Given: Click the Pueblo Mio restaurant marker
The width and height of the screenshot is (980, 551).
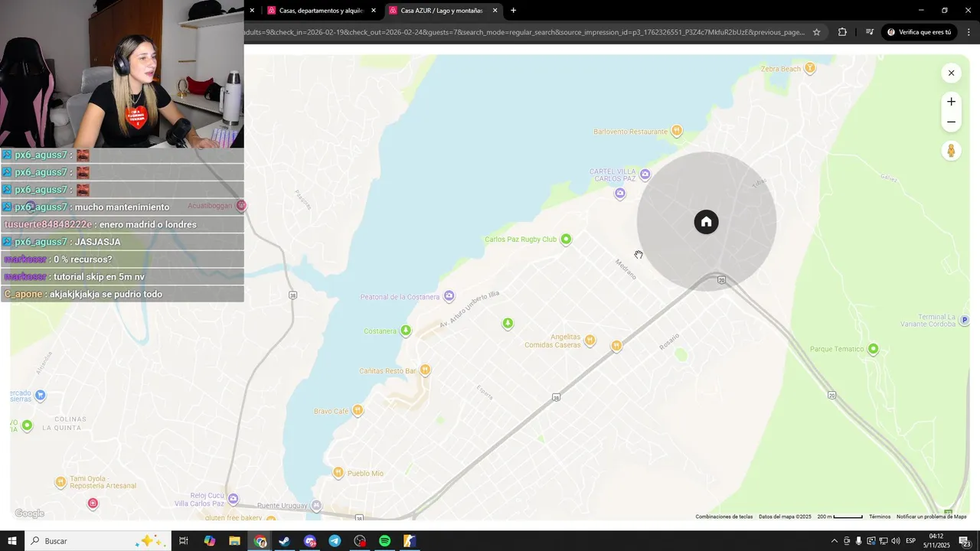Looking at the screenshot, I should click(338, 473).
